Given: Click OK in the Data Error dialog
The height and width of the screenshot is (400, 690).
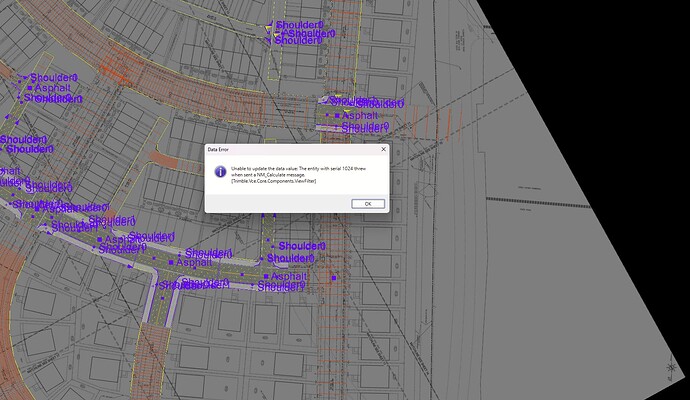Looking at the screenshot, I should (x=368, y=204).
